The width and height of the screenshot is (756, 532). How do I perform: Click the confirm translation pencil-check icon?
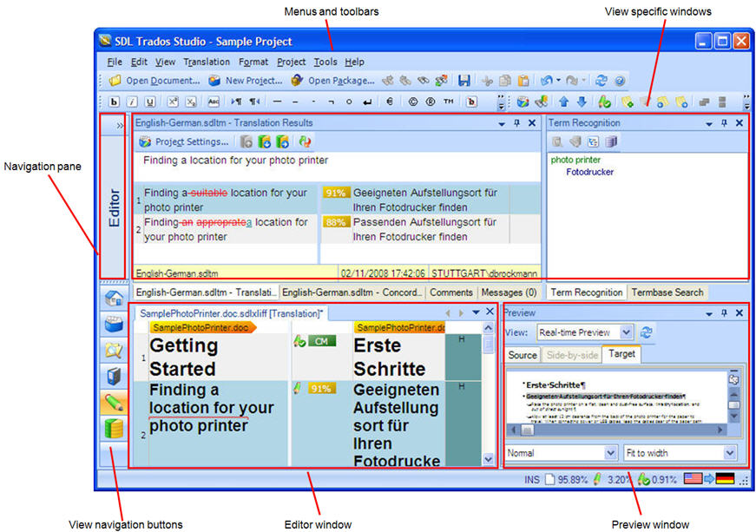pyautogui.click(x=604, y=102)
